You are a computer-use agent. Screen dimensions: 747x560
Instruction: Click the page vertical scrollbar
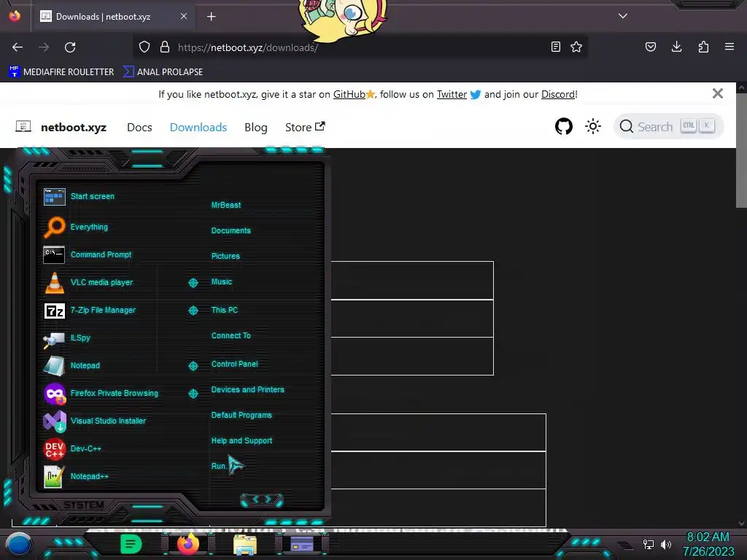point(741,150)
